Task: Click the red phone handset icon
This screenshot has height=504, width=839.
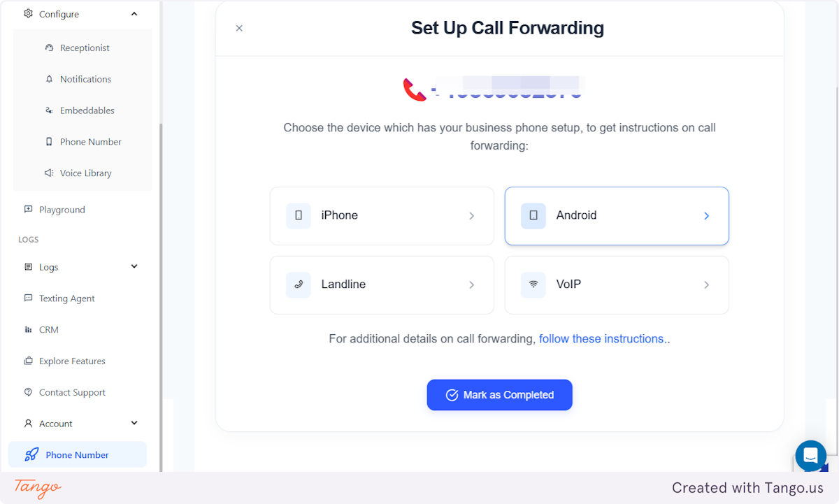Action: point(415,89)
